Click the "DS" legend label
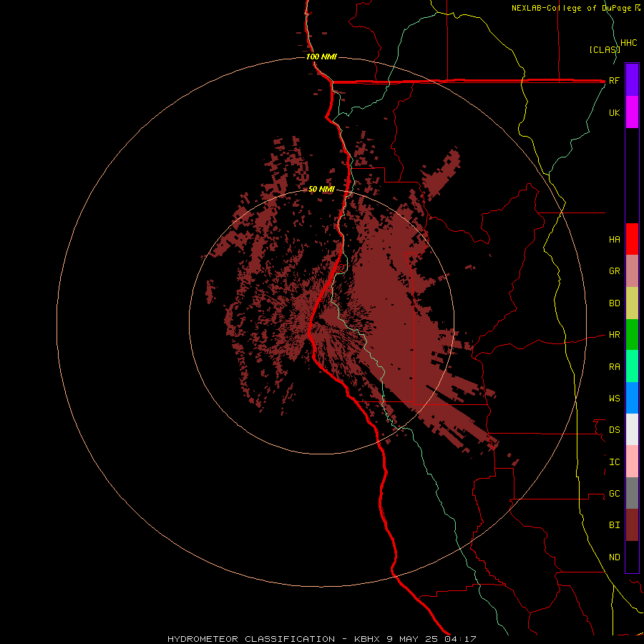644x644 pixels. [x=615, y=430]
